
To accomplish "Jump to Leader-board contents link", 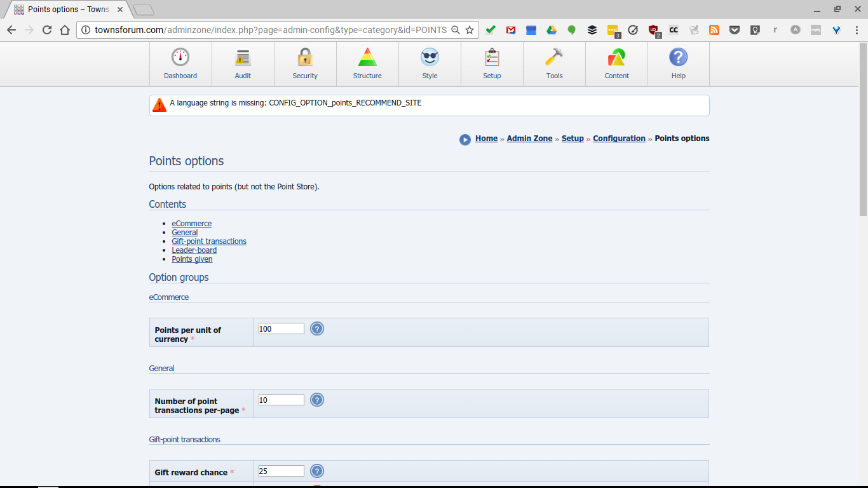I will click(194, 250).
